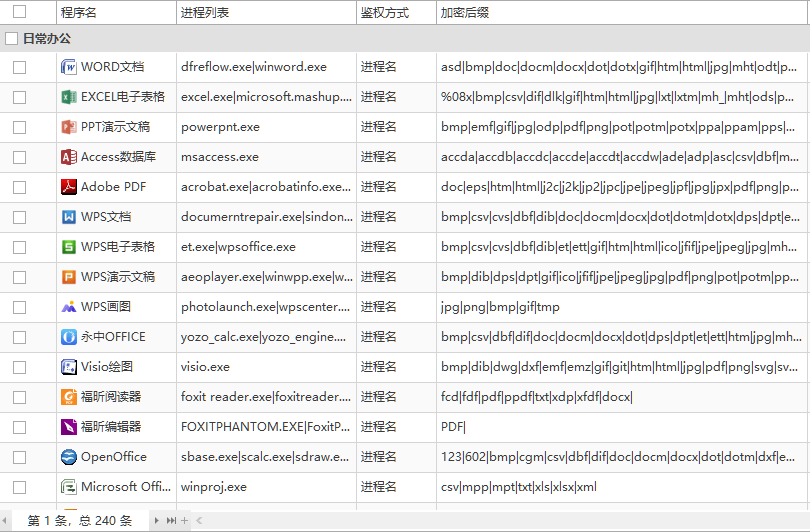Viewport: 810px width, 532px height.
Task: Select the FOXITPHANTOM.EXE process cell
Action: tap(266, 427)
